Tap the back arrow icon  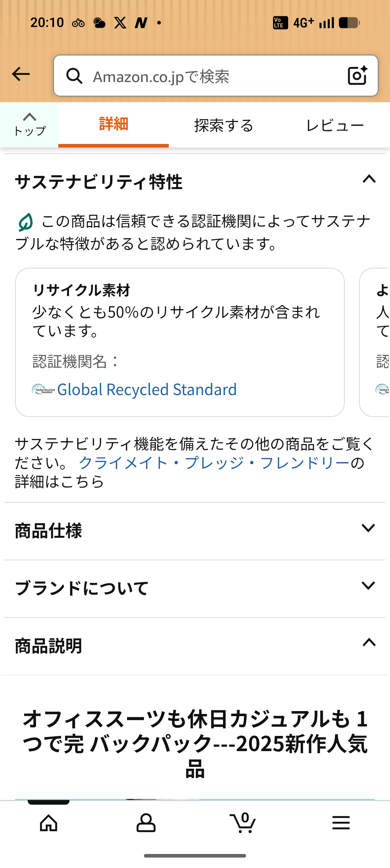21,74
